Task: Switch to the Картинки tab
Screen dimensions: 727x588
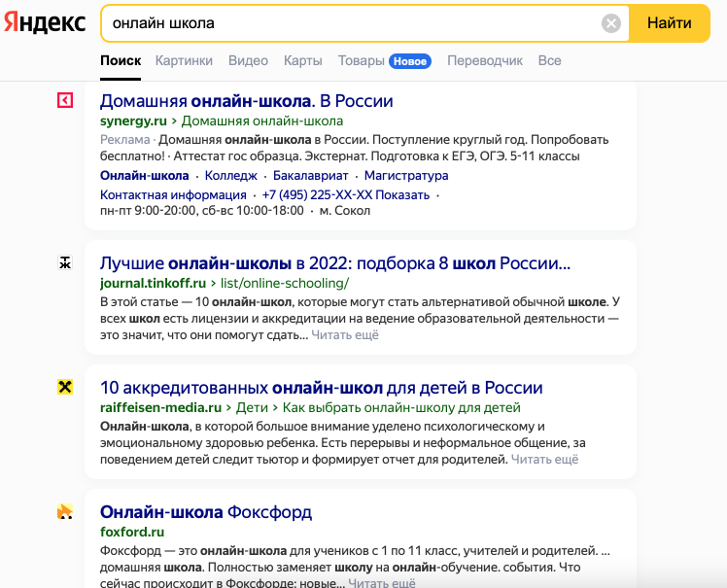Action: click(x=184, y=60)
